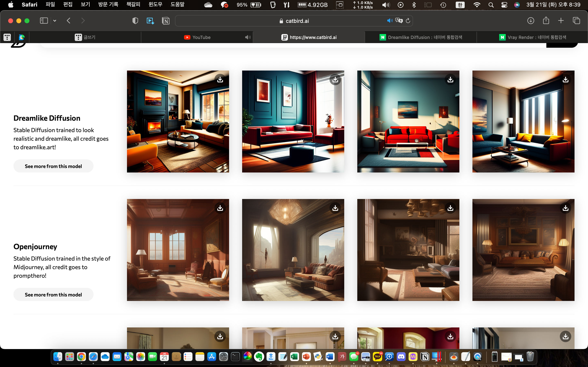Image resolution: width=588 pixels, height=367 pixels.
Task: Click the Safari privacy shield icon
Action: (135, 21)
